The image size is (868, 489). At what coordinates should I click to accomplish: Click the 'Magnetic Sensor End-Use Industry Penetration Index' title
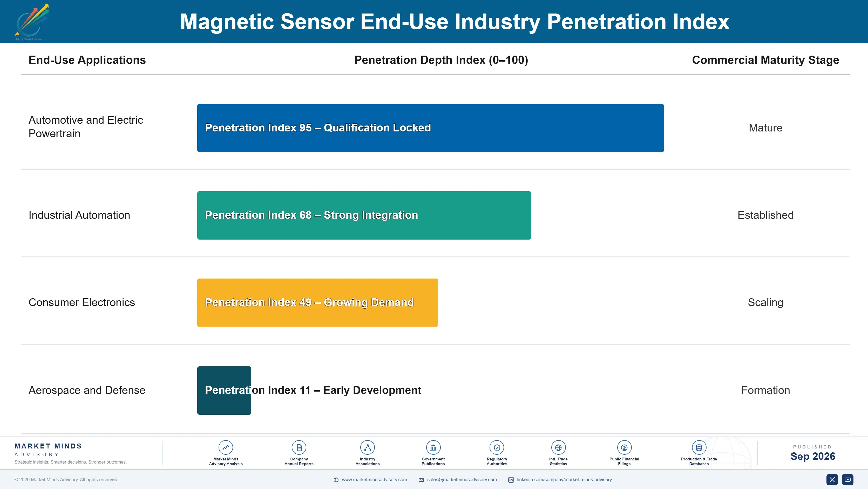[x=455, y=22]
